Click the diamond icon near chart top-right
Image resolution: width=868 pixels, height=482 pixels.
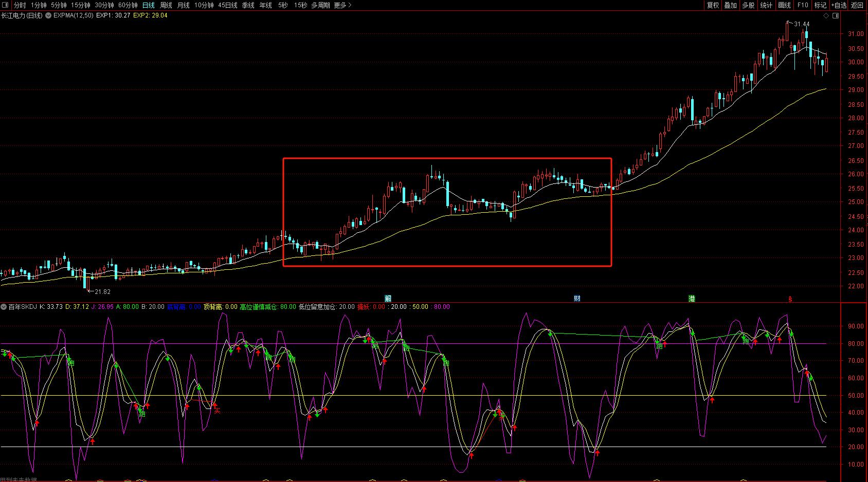coord(826,15)
